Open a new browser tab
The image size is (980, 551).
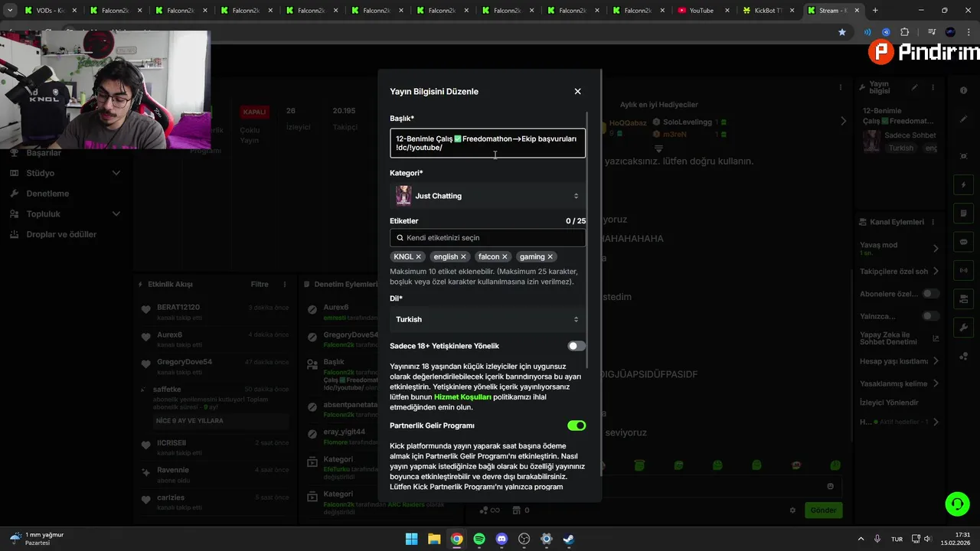pyautogui.click(x=875, y=11)
